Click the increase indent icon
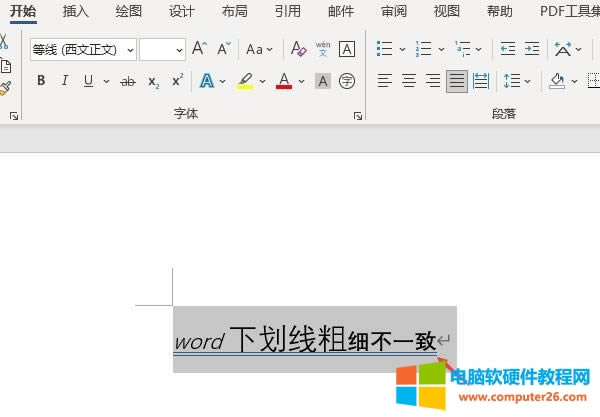The height and width of the screenshot is (417, 600). tap(532, 49)
